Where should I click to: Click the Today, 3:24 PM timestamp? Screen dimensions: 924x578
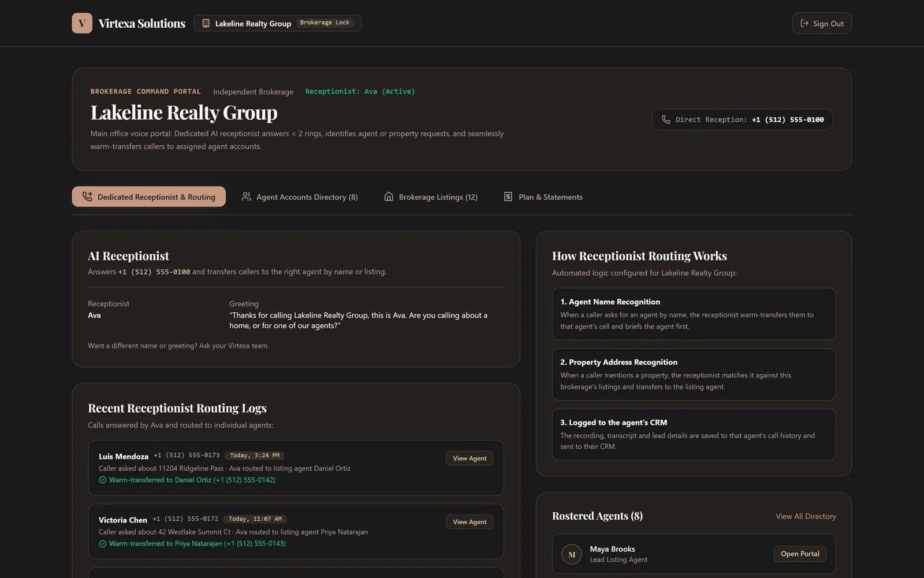[x=255, y=455]
